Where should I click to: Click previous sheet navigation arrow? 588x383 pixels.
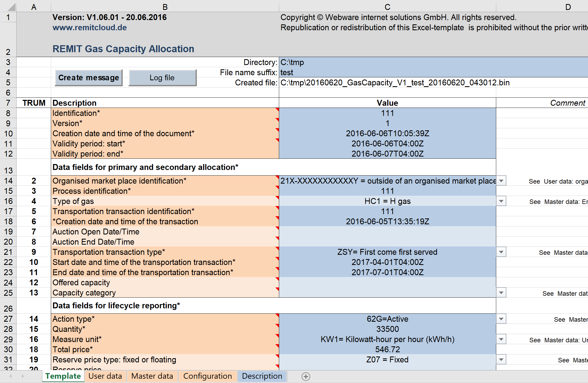point(11,376)
